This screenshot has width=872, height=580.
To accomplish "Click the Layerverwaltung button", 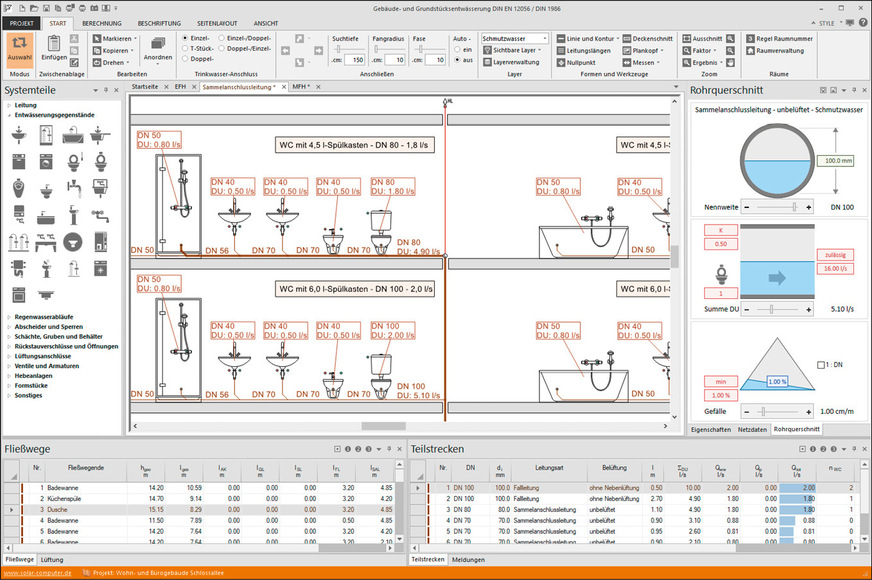I will click(x=515, y=61).
